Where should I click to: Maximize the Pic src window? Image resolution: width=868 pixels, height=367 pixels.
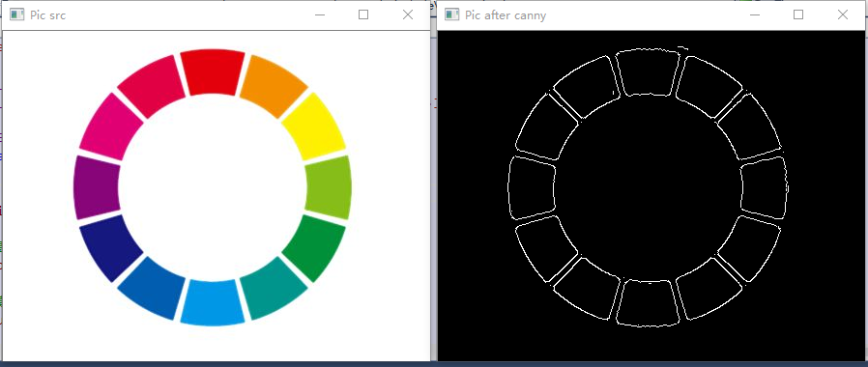363,14
